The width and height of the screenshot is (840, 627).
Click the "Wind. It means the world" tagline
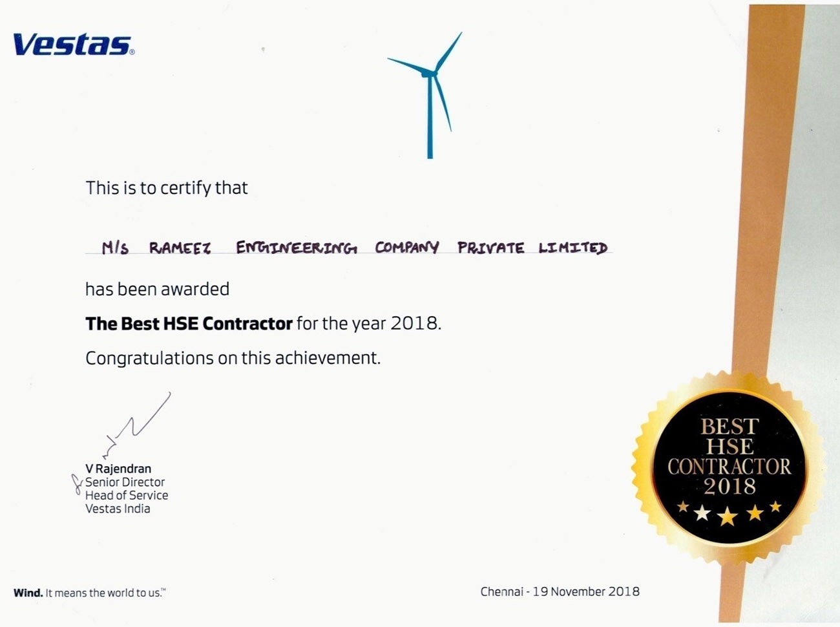[89, 593]
